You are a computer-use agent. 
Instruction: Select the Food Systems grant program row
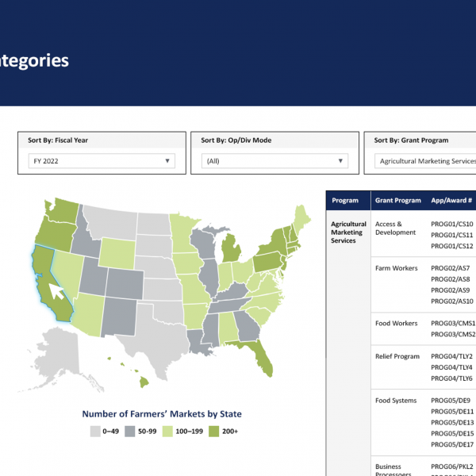(x=395, y=401)
